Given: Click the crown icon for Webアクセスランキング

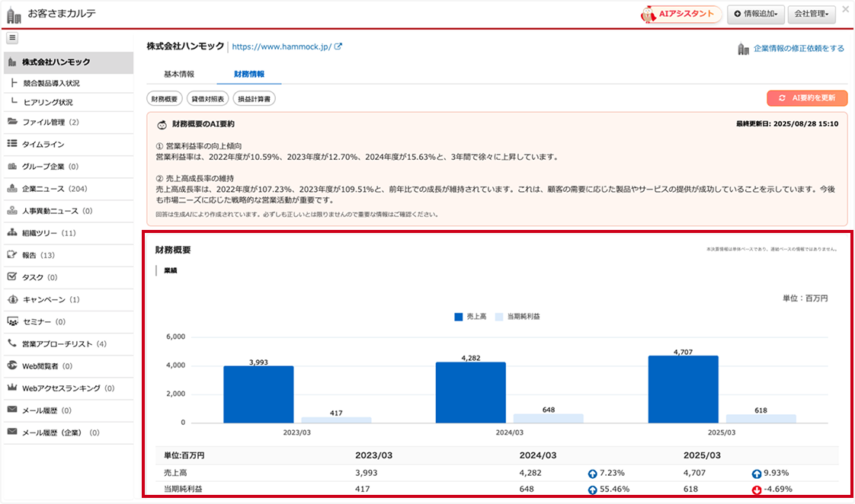Looking at the screenshot, I should (x=12, y=388).
